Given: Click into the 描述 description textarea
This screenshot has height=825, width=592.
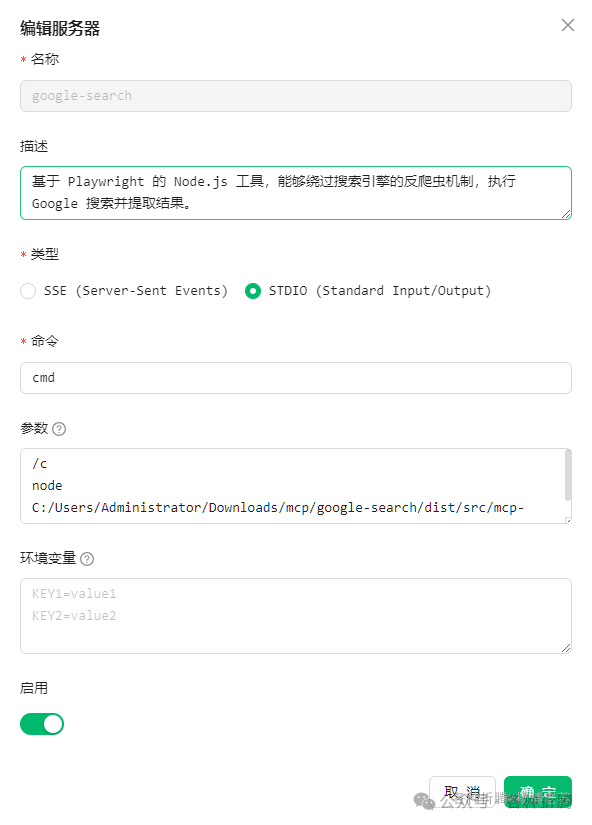Looking at the screenshot, I should 296,193.
